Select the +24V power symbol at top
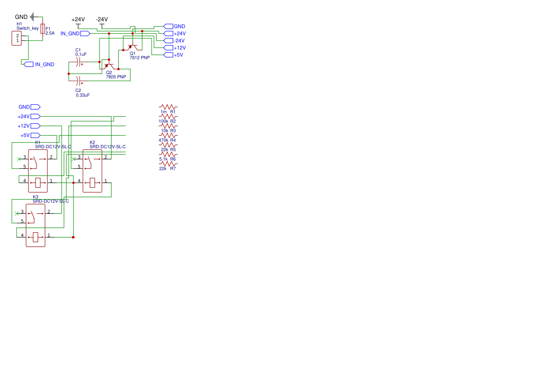This screenshot has width=554, height=392. coord(78,22)
